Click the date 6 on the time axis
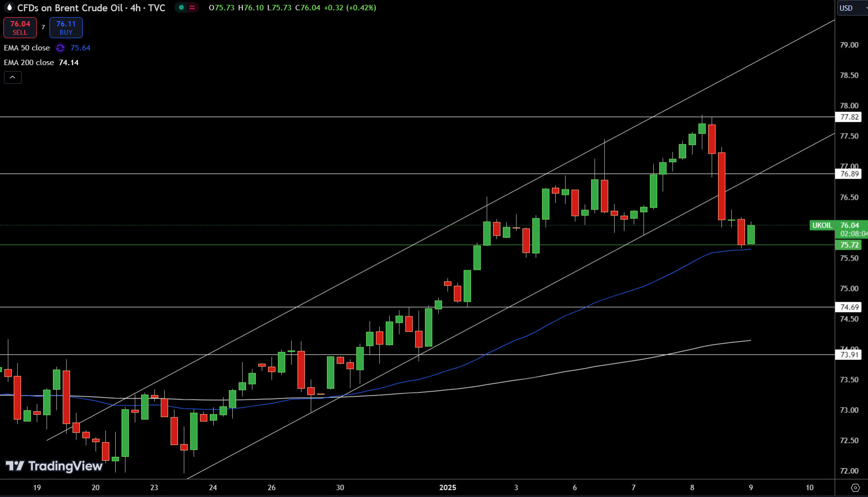868x497 pixels. coord(575,488)
